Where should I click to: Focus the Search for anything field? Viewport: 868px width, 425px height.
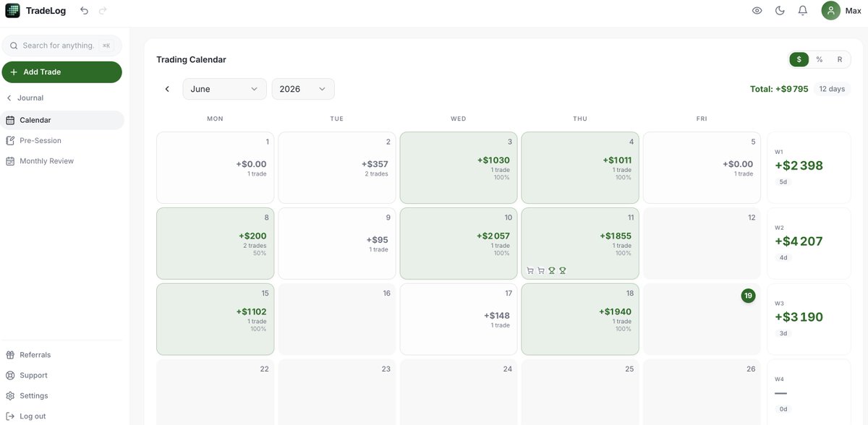tap(62, 46)
